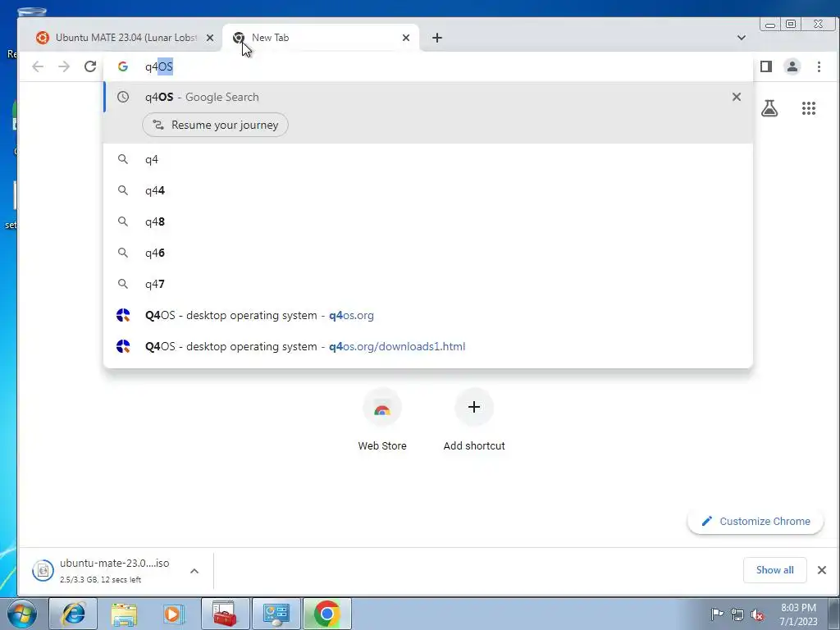Close the New Tab tab
840x630 pixels.
[405, 38]
